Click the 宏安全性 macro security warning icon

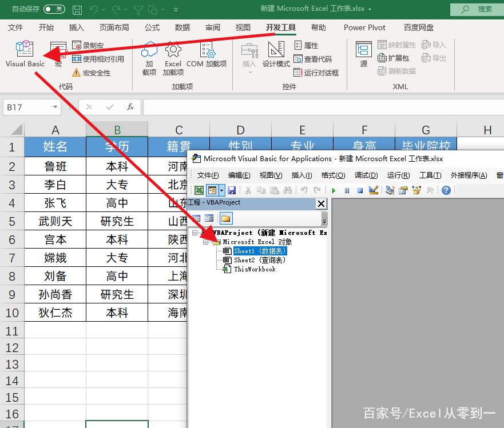pos(77,73)
